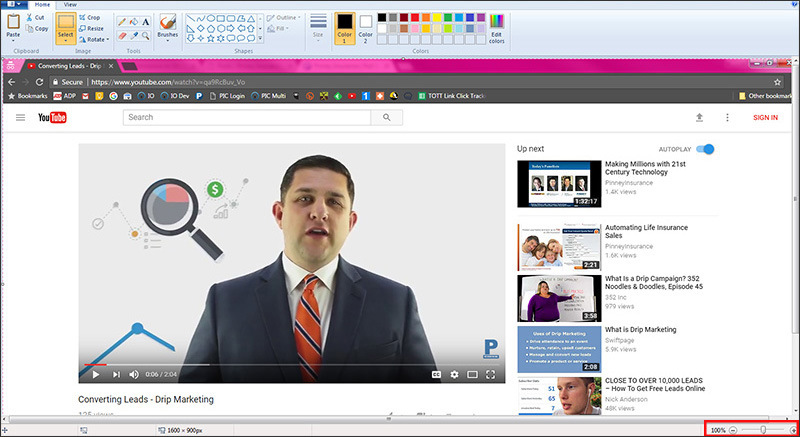
Task: Click the vertical canvas scrollbar
Action: [794, 199]
